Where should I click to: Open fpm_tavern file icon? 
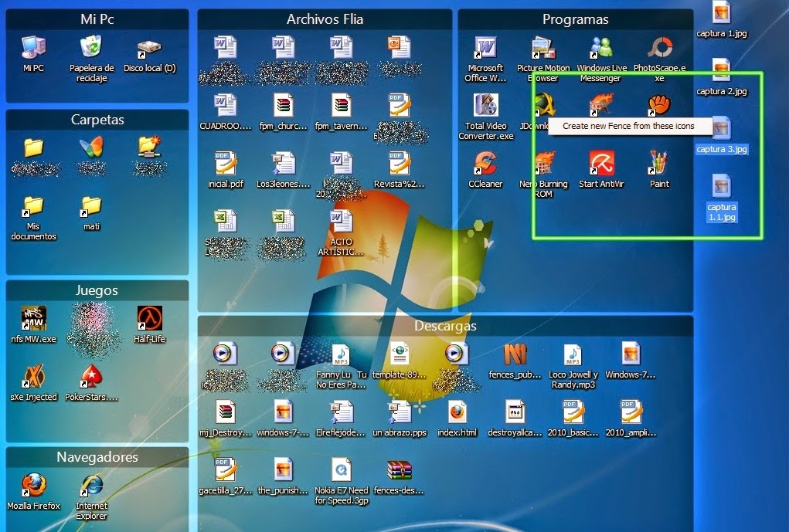[x=341, y=106]
